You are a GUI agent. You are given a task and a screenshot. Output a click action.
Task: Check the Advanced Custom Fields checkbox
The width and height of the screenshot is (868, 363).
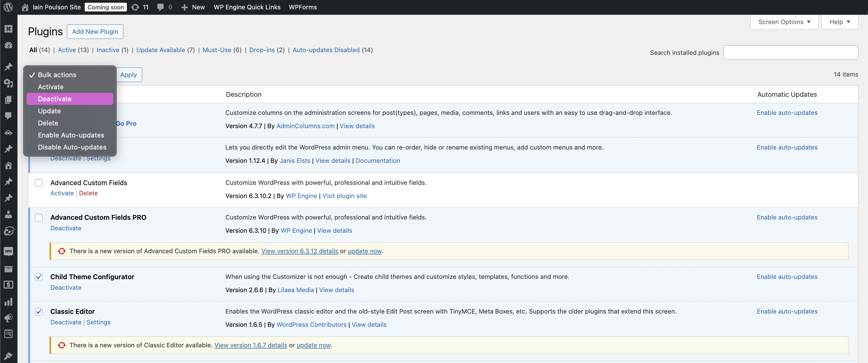tap(39, 183)
